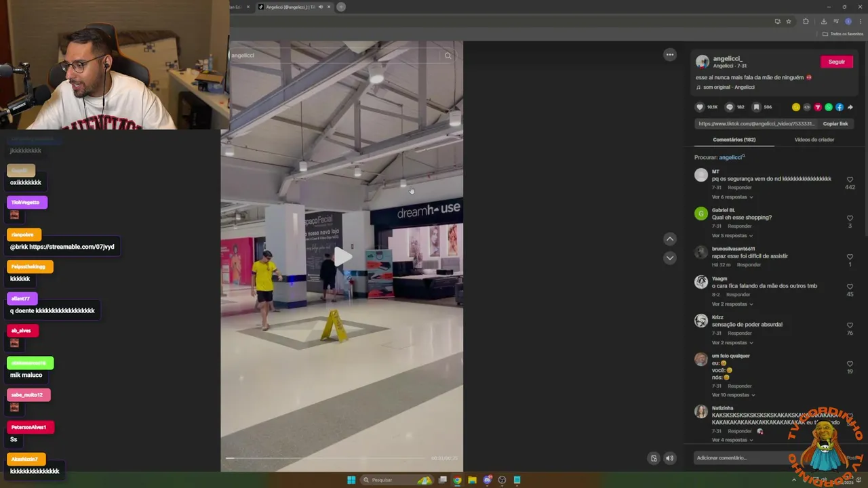Click the video's top search field
Screen dimensions: 868x488
click(x=336, y=56)
